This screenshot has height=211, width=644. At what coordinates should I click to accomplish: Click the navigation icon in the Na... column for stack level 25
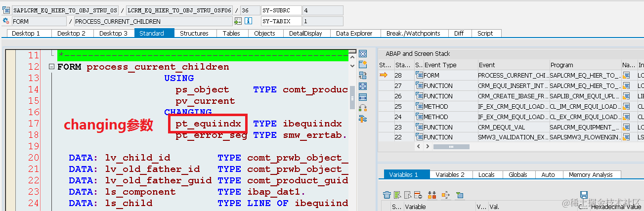point(626,106)
